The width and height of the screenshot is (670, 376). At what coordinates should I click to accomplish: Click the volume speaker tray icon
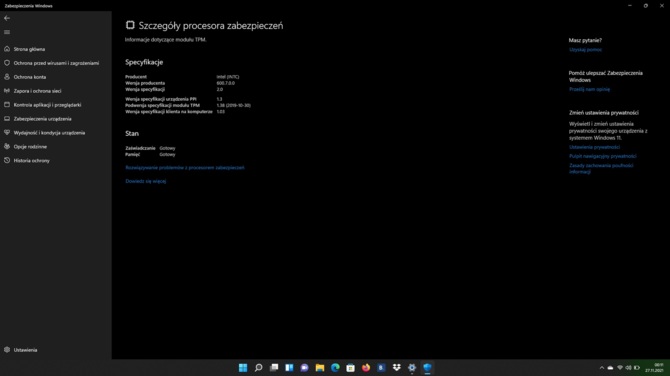[x=628, y=368]
